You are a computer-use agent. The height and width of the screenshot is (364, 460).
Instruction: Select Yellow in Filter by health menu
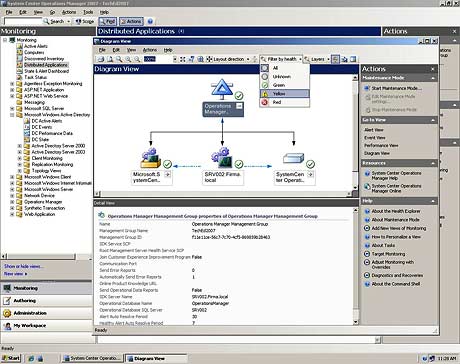tap(285, 94)
